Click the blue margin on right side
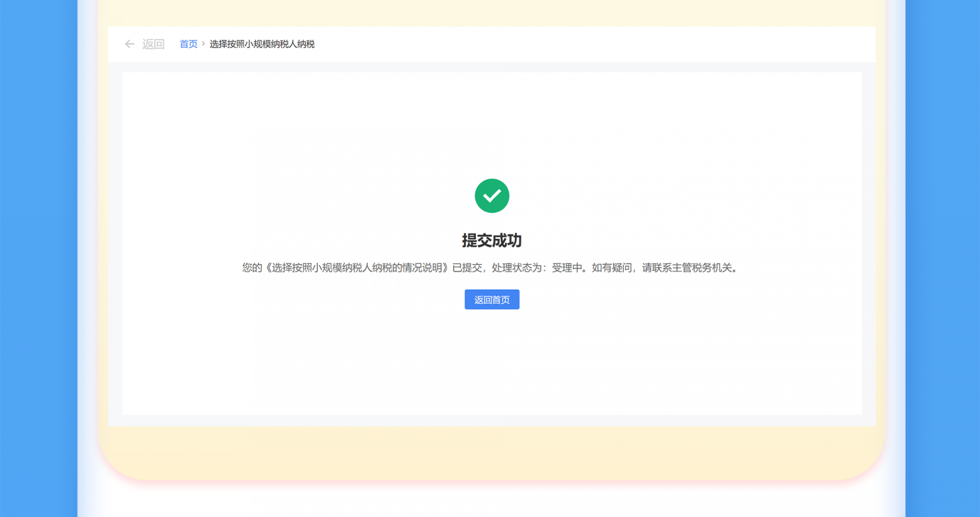 943,255
